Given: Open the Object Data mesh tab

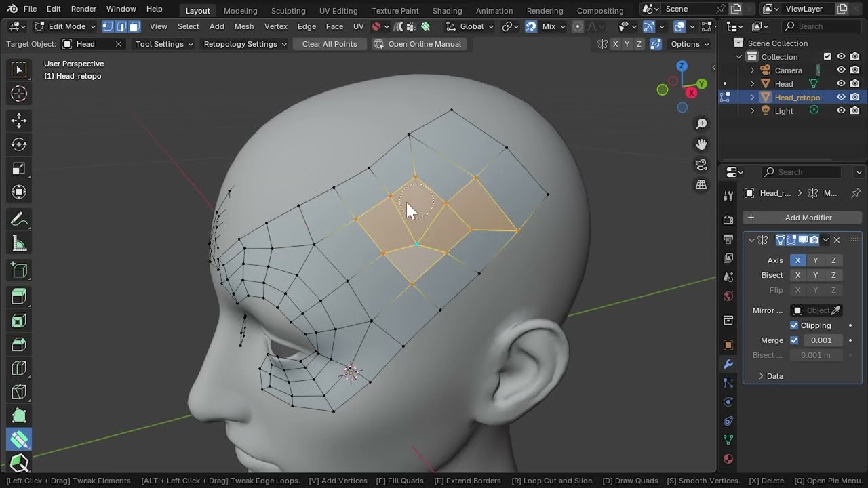Looking at the screenshot, I should coord(728,440).
